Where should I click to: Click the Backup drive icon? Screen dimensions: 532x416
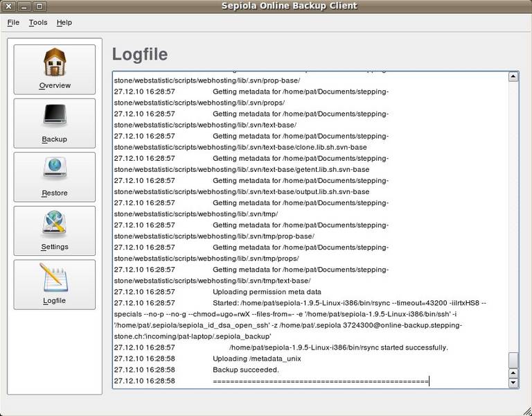tap(55, 116)
